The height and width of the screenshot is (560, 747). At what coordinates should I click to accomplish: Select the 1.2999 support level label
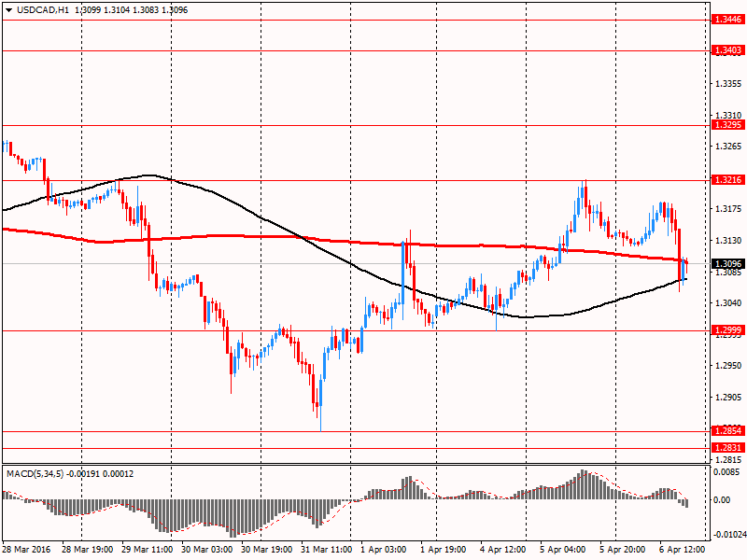pyautogui.click(x=728, y=330)
